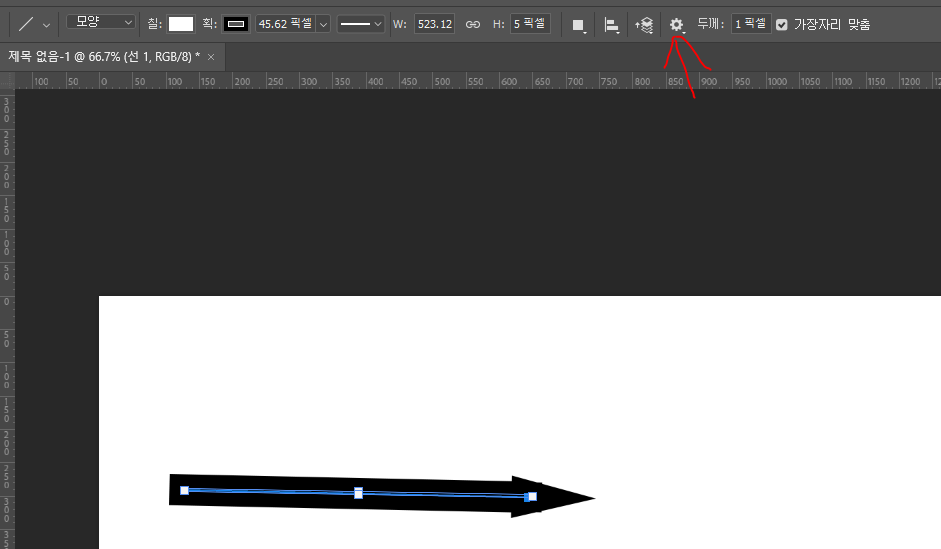This screenshot has width=941, height=549.
Task: Open the stroke line type dropdown
Action: [361, 24]
